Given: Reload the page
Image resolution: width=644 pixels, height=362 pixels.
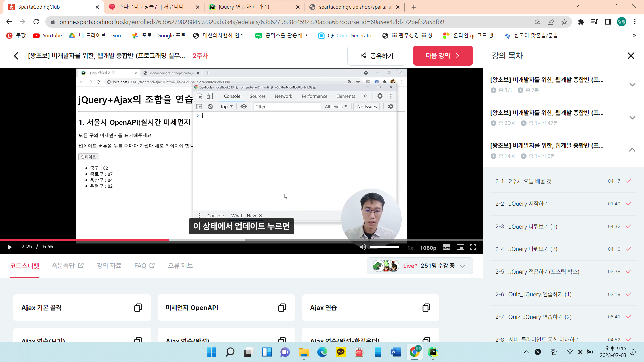Looking at the screenshot, I should click(36, 22).
